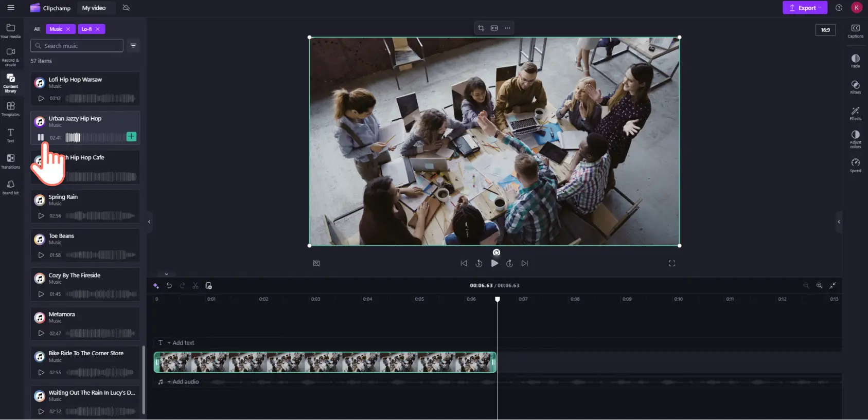Pause the Urban Jazzy Hip Hop preview

[41, 137]
